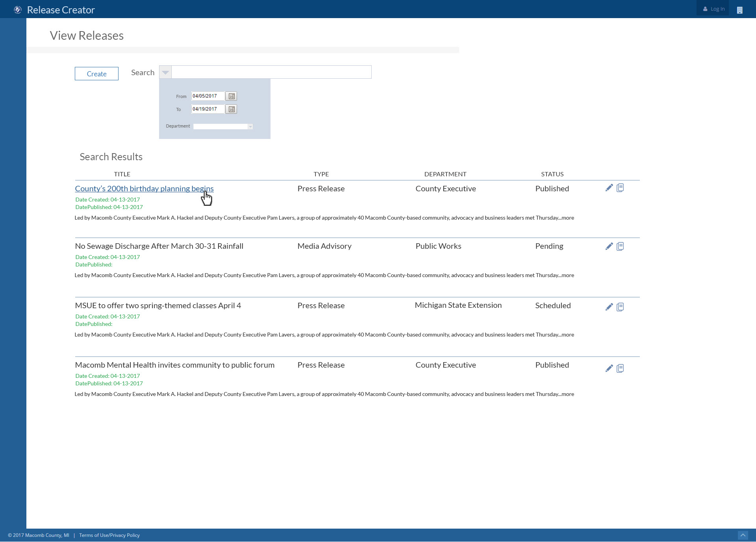This screenshot has width=756, height=542.
Task: Click scroll-to-top arrow in footer
Action: tap(743, 535)
